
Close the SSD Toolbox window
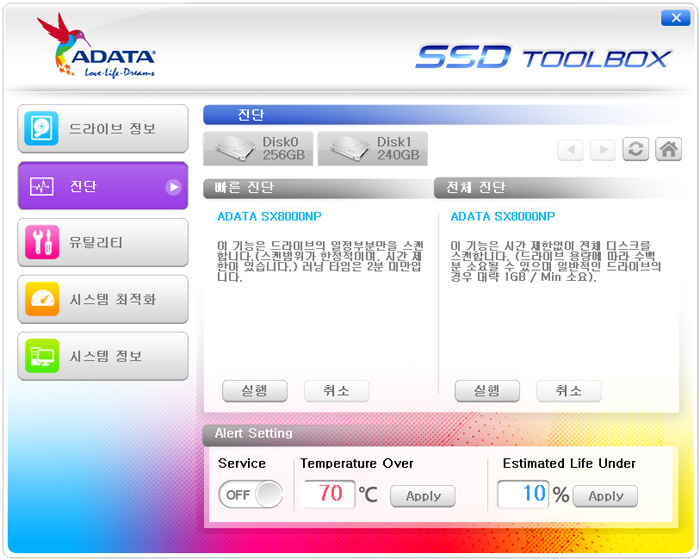click(676, 18)
